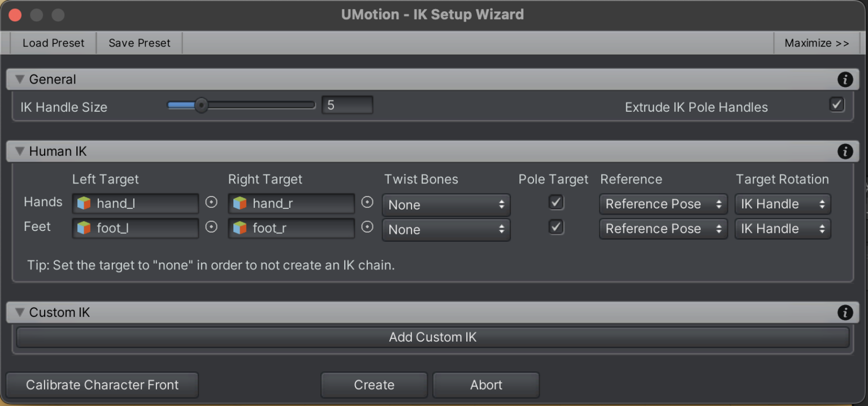Click Calibrate Character Front button
The image size is (868, 406).
102,385
